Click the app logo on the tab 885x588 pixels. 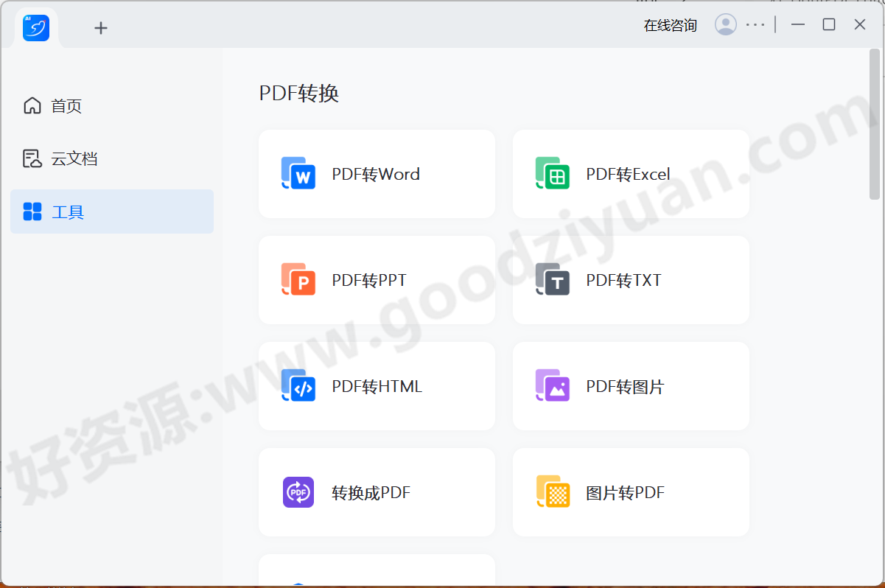point(35,27)
